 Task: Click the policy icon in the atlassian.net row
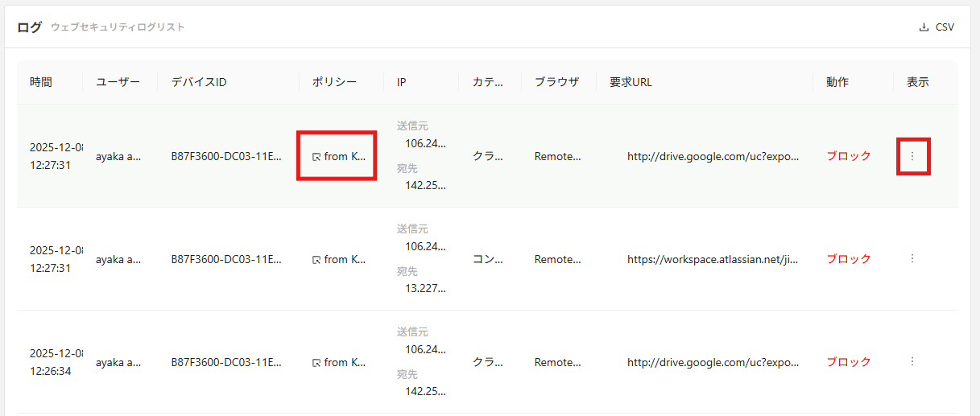click(x=316, y=260)
